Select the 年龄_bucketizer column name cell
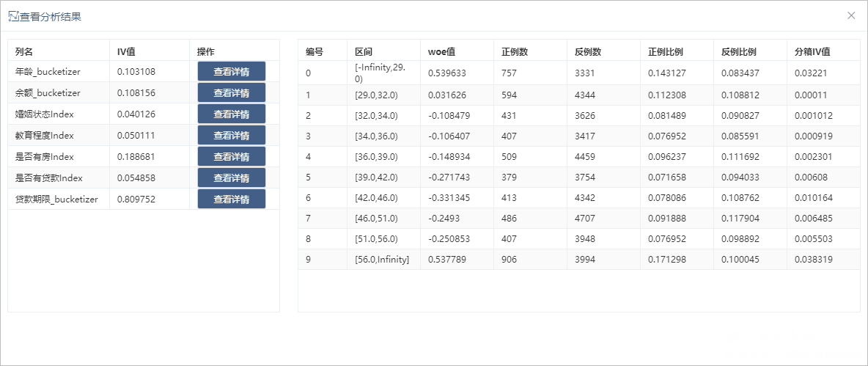The image size is (868, 366). [59, 71]
